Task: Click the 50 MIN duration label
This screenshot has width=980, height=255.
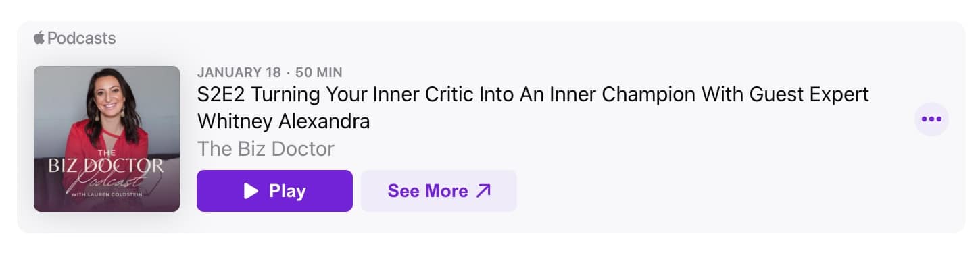Action: click(x=319, y=72)
